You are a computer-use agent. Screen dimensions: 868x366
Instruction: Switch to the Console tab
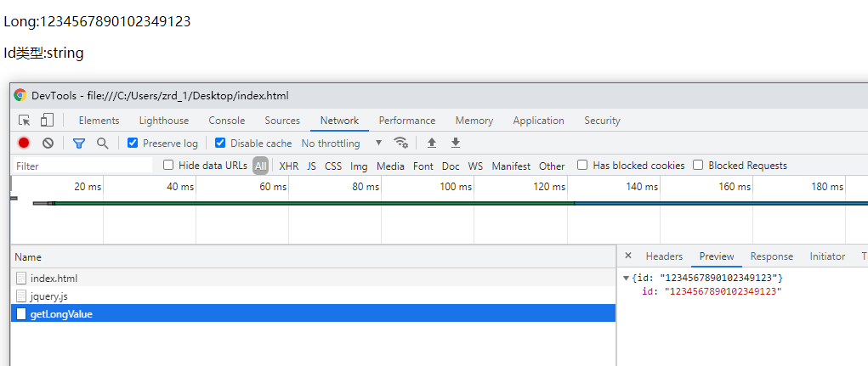coord(226,121)
